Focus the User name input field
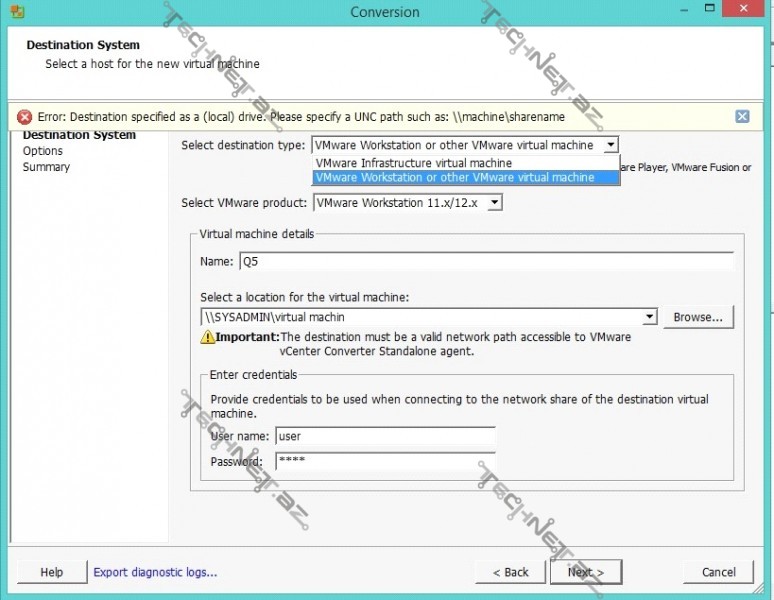774x600 pixels. click(385, 437)
